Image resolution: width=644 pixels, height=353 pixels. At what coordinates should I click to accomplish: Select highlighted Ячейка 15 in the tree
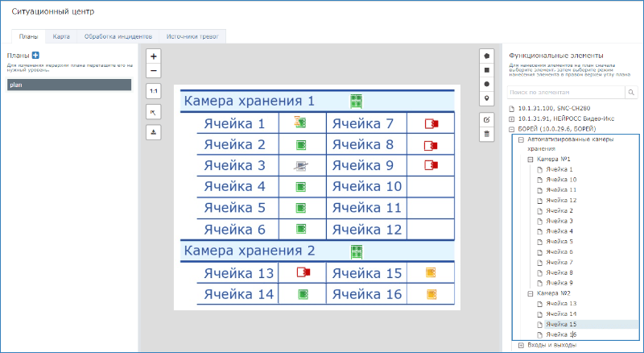click(x=561, y=324)
